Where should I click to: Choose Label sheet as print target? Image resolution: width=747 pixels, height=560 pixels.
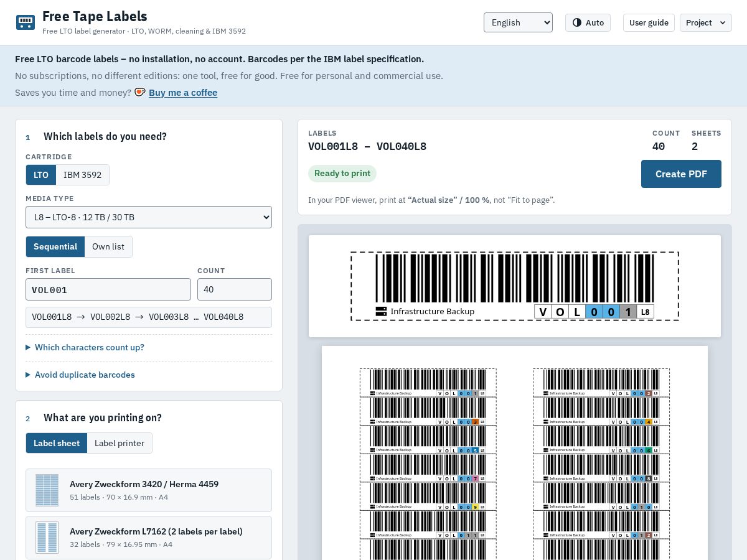coord(57,443)
